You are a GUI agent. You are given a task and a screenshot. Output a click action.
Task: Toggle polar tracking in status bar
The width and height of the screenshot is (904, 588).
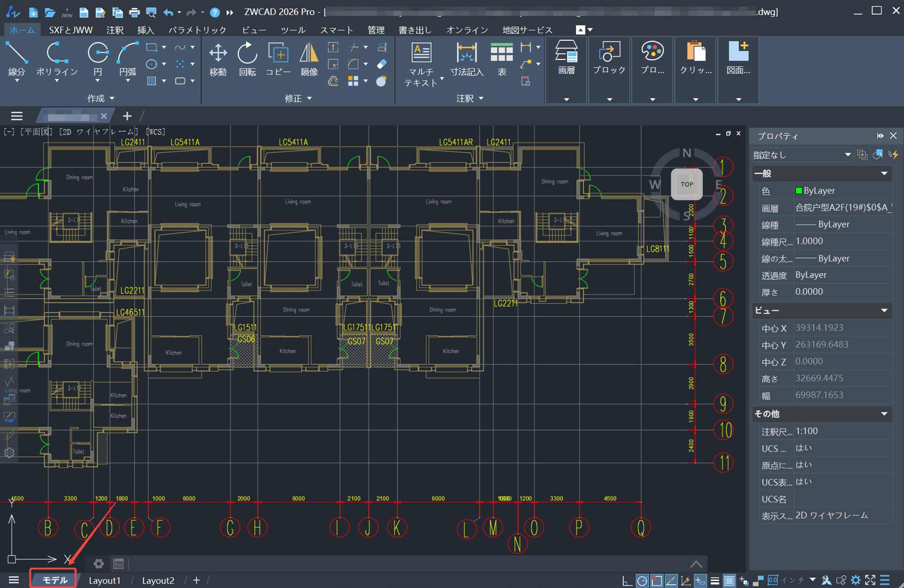tap(642, 581)
